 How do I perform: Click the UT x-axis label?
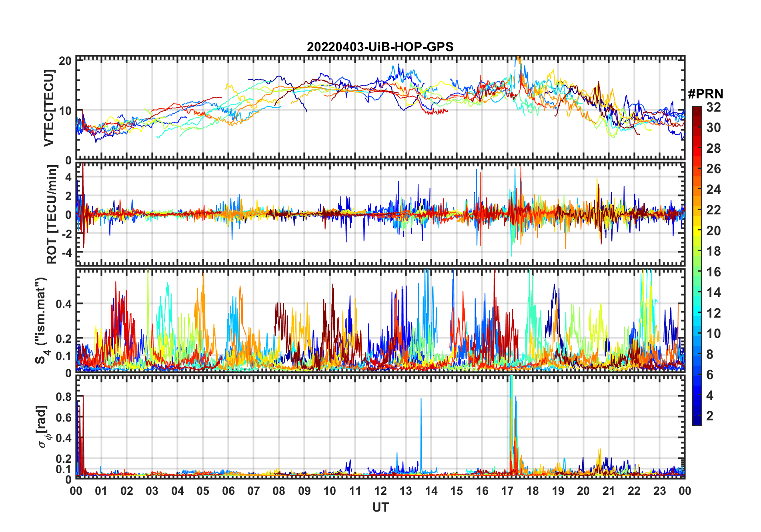[380, 507]
